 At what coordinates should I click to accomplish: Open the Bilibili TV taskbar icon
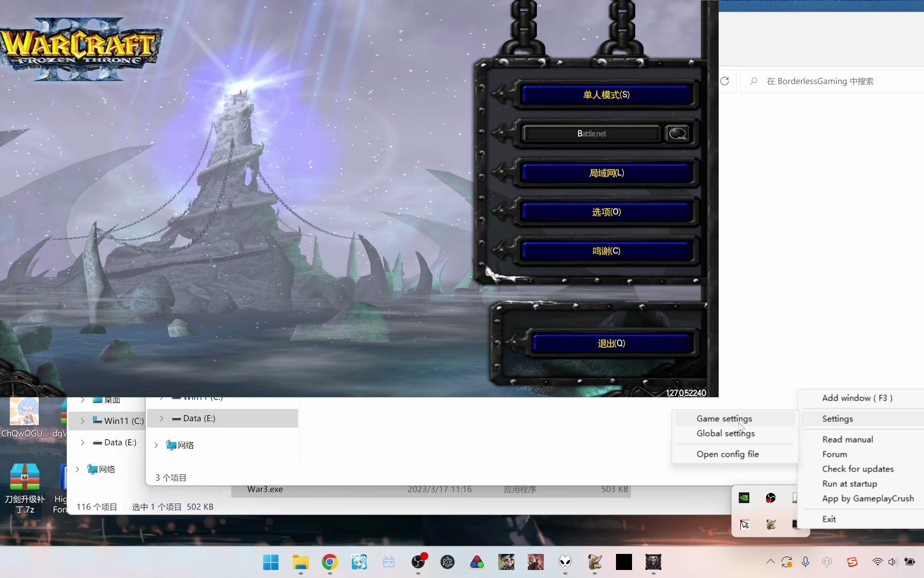[389, 562]
